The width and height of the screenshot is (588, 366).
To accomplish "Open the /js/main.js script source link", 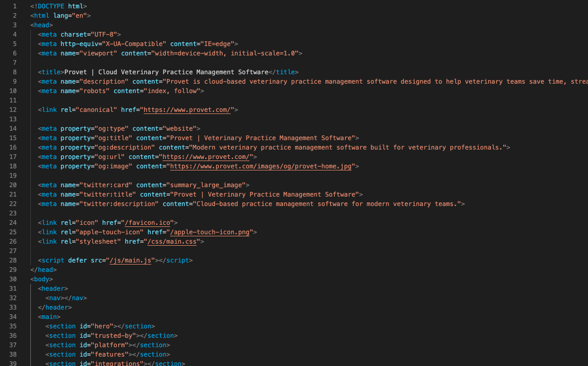I will pyautogui.click(x=130, y=260).
